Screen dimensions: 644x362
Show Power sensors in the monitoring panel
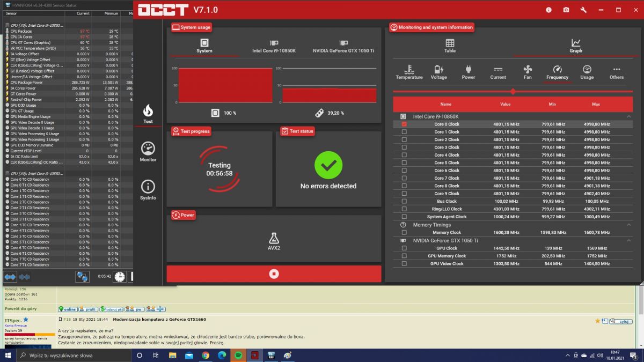(x=469, y=72)
